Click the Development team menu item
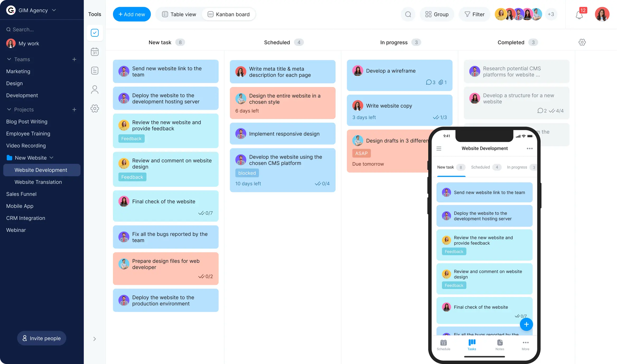Screen dimensions: 617x364 tap(22, 95)
